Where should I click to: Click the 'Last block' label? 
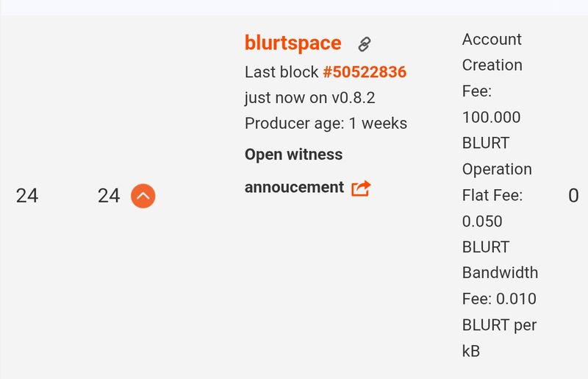[x=282, y=71]
